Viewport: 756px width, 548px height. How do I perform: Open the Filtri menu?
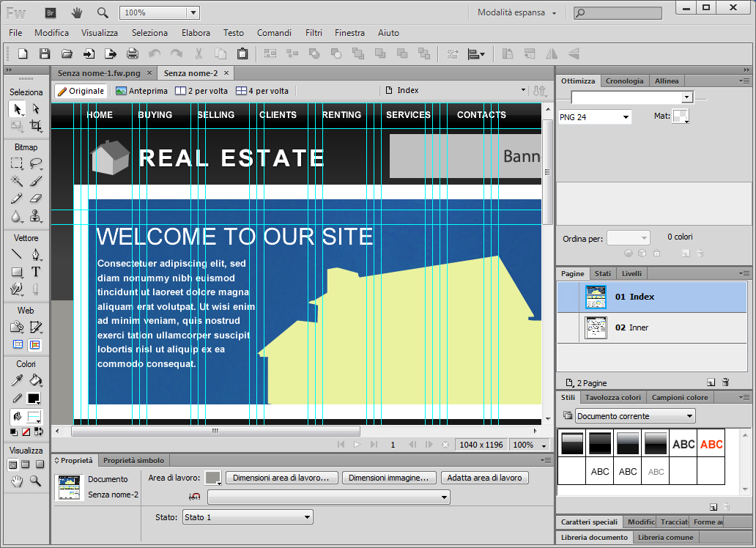314,33
